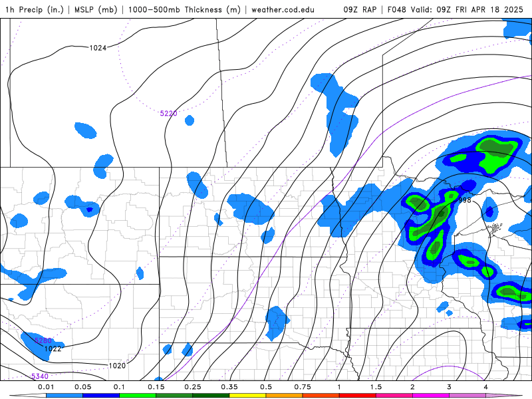The height and width of the screenshot is (399, 532).
Task: Click the yellow 0.35–0.5 color bar segment
Action: (x=247, y=396)
